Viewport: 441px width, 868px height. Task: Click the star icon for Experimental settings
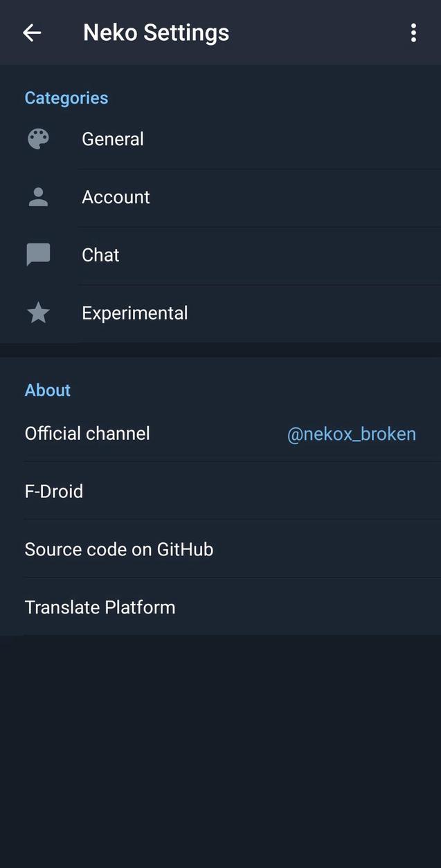coord(37,313)
